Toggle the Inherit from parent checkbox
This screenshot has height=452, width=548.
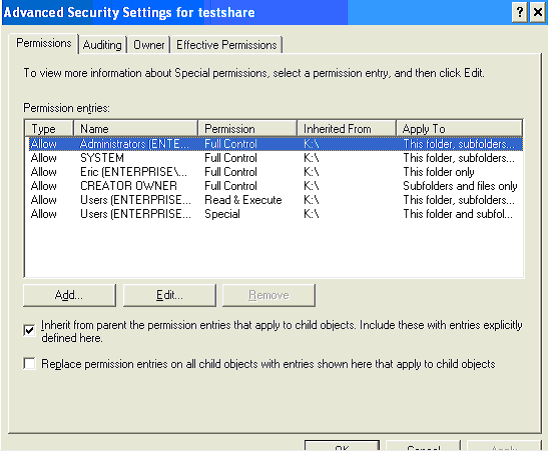pyautogui.click(x=29, y=330)
